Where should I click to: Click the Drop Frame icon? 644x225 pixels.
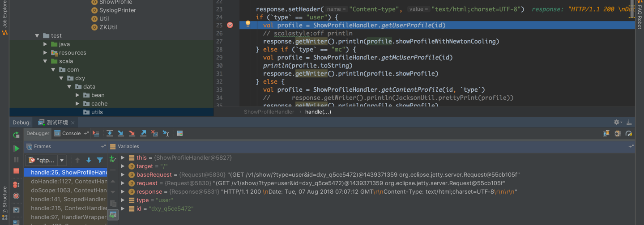pos(154,133)
